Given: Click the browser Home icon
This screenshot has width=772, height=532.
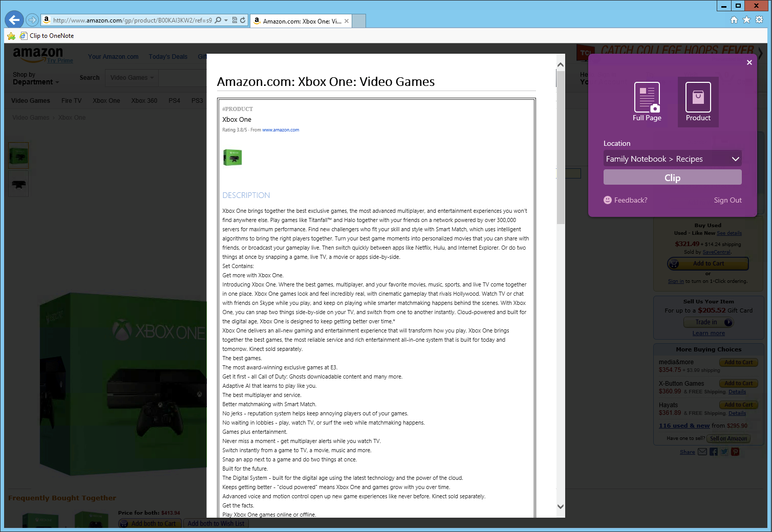Looking at the screenshot, I should [734, 19].
